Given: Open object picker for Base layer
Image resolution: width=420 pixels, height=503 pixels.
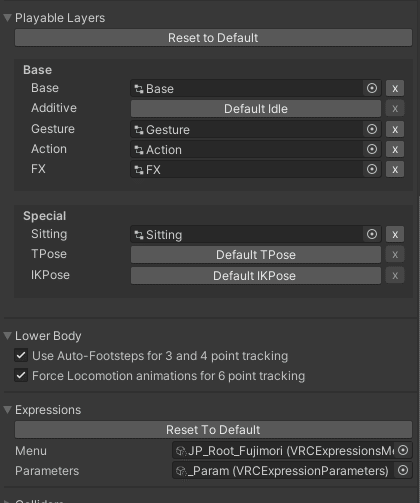Looking at the screenshot, I should click(x=372, y=88).
